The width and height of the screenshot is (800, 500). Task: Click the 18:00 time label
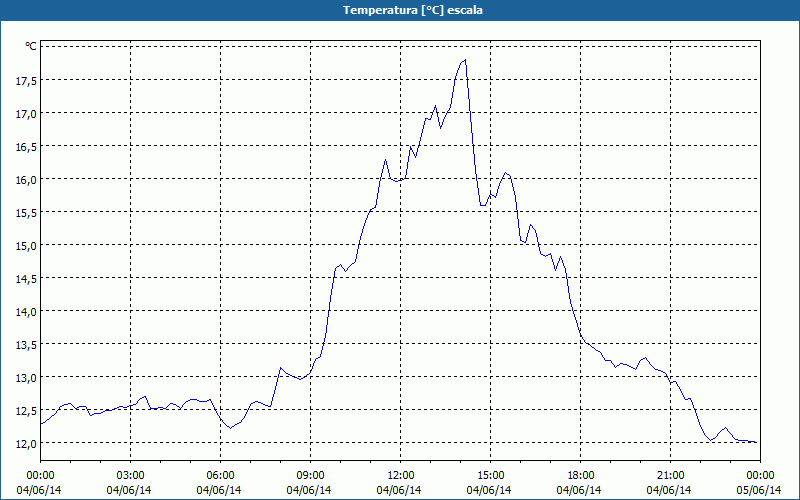pos(581,474)
